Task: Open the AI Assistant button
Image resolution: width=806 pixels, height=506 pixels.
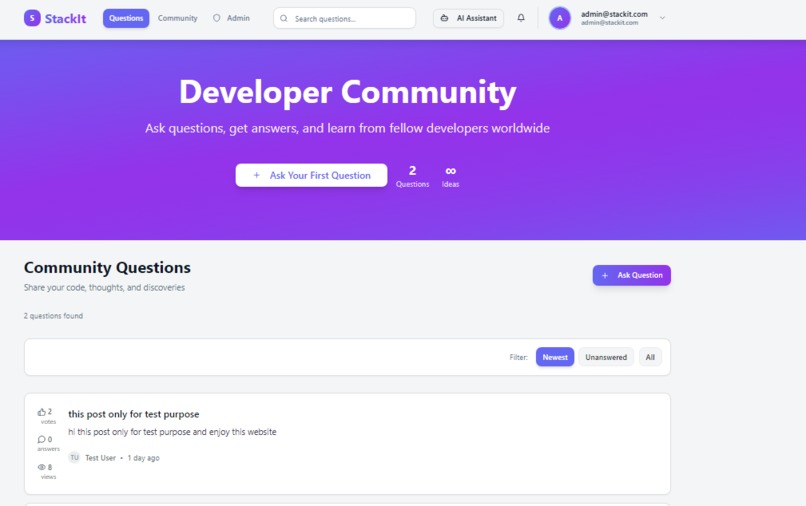Action: tap(468, 18)
